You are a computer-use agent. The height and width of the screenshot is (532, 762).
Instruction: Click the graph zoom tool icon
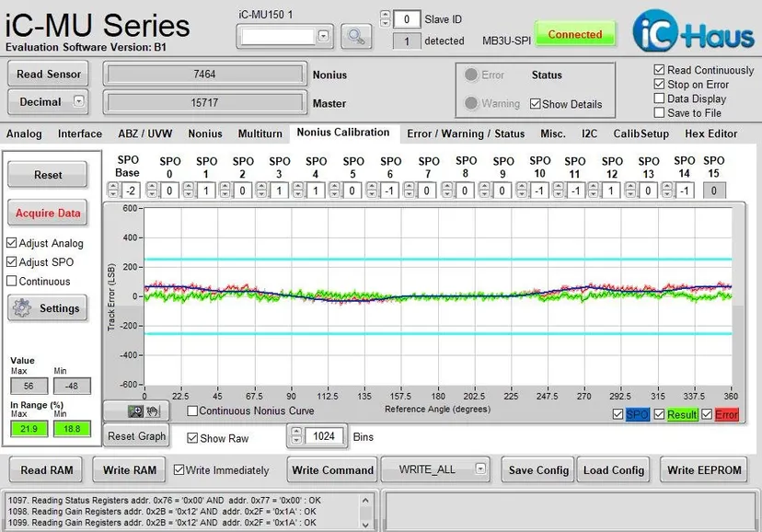click(x=135, y=411)
